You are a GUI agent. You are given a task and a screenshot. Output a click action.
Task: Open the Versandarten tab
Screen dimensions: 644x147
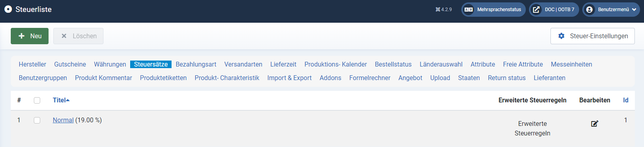(243, 65)
